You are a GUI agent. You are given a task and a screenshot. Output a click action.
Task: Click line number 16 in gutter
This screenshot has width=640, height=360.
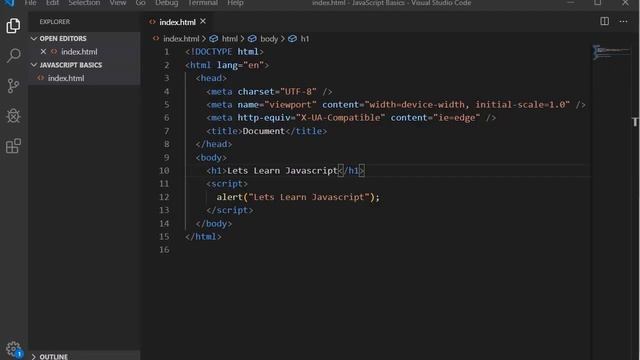164,250
